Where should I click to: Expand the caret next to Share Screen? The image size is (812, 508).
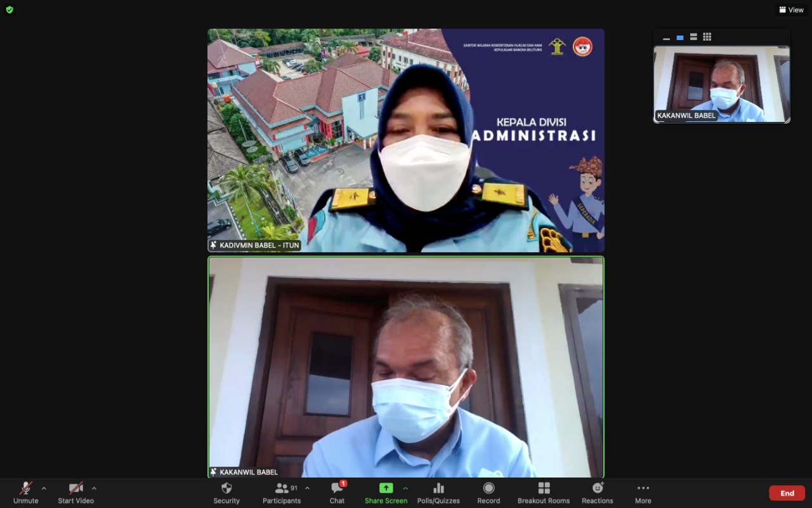click(x=405, y=488)
